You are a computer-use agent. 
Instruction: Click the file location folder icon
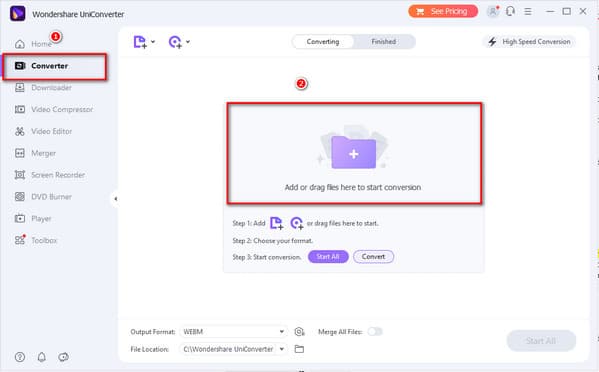point(300,349)
